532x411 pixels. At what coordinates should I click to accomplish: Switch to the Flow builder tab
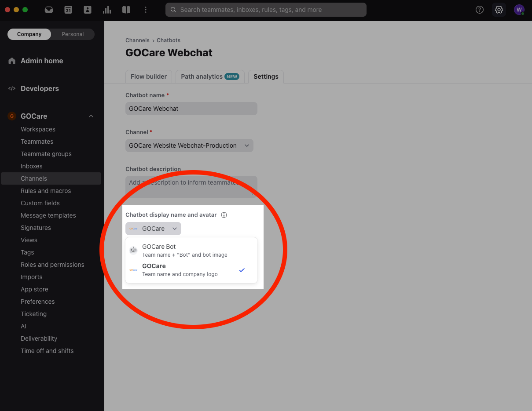(149, 76)
